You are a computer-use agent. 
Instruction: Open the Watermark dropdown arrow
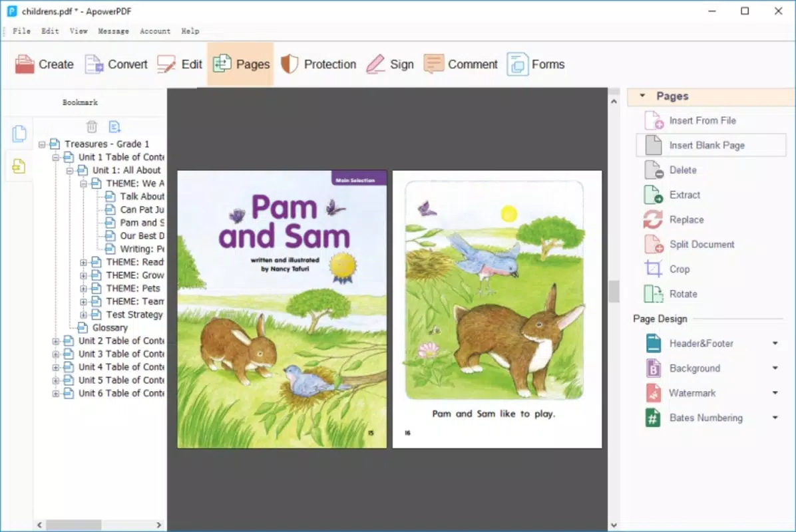(775, 393)
